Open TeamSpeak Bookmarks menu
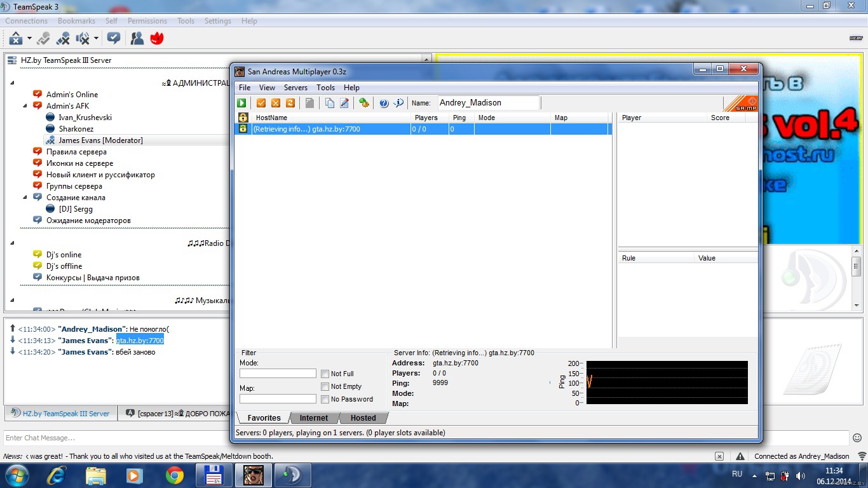 [76, 21]
